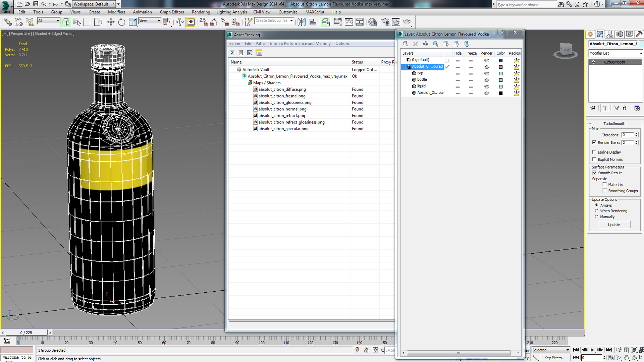Select the Move transform tool

111,22
